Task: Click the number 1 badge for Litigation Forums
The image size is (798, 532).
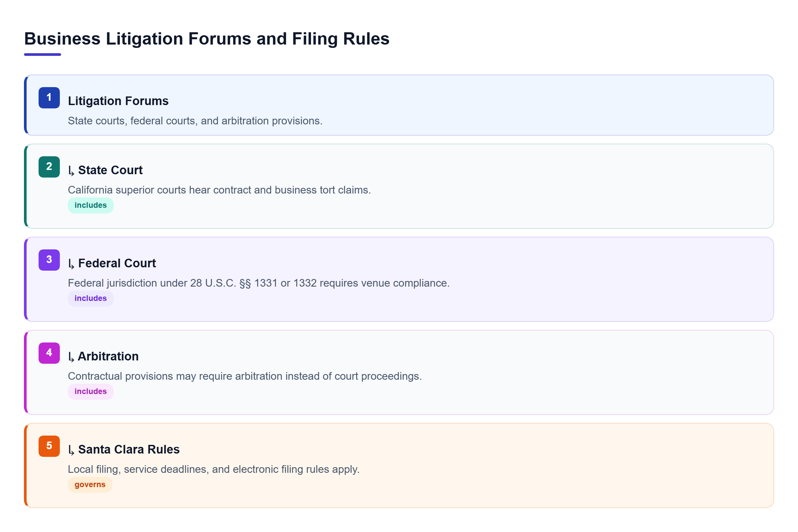Action: [x=49, y=98]
